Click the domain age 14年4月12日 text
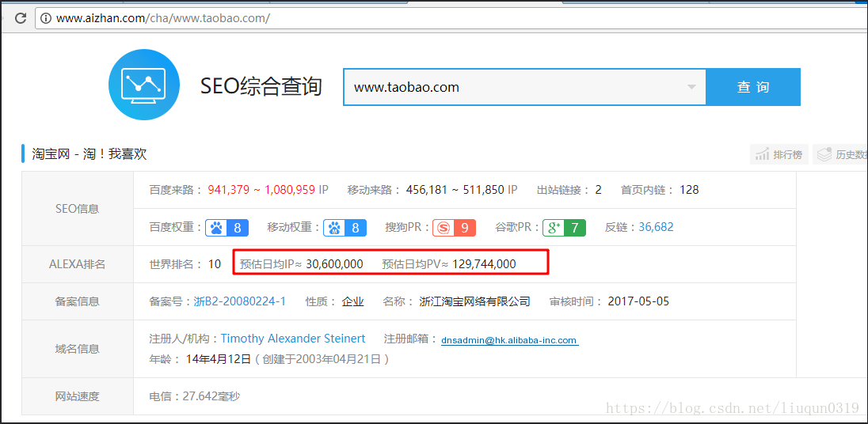The image size is (868, 424). click(x=219, y=359)
